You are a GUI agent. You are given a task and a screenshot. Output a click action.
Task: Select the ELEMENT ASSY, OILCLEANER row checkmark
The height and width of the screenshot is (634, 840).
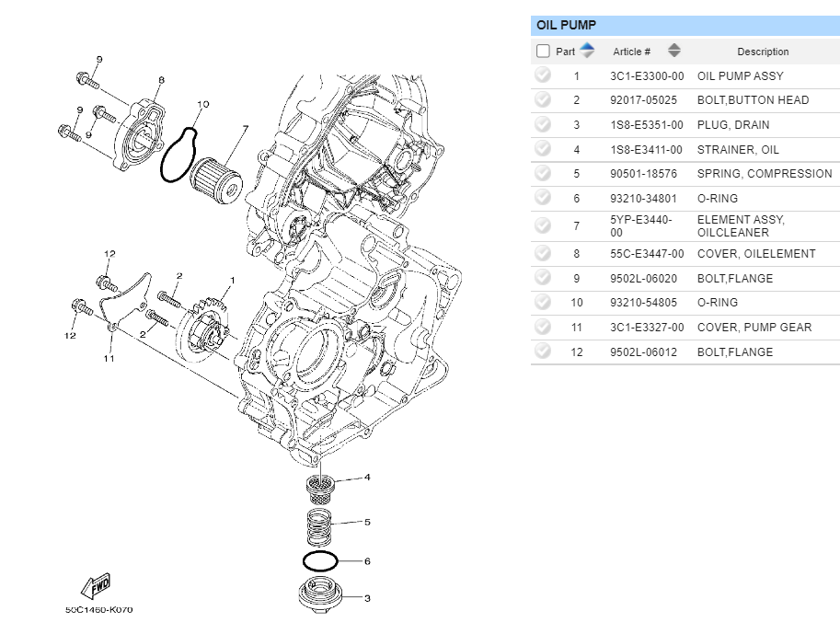543,225
